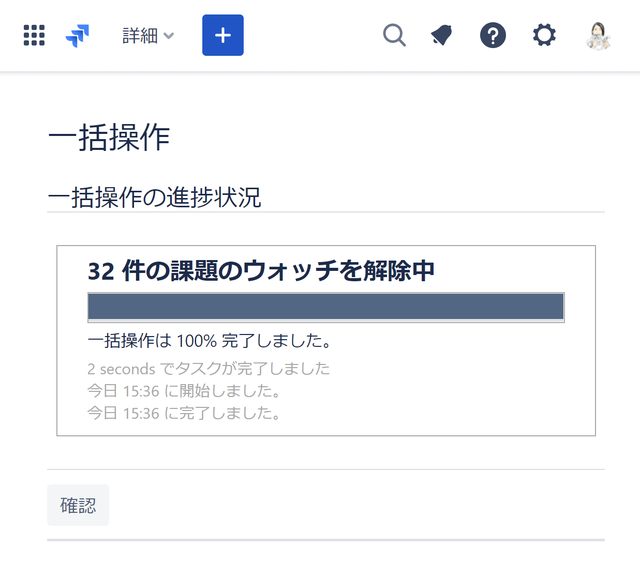Open notifications bell icon

click(x=442, y=35)
